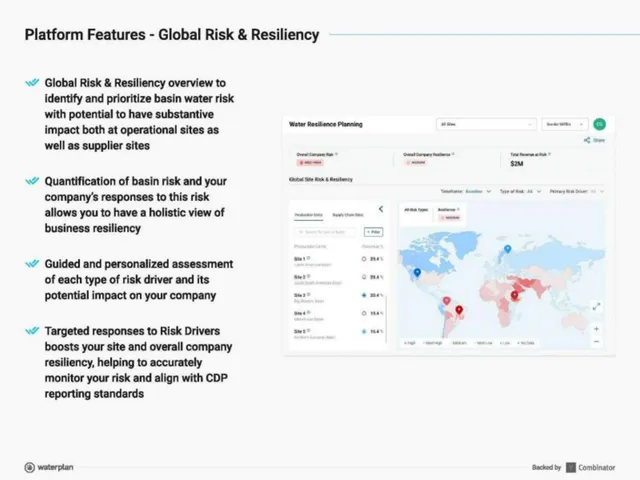640x480 pixels.
Task: Open the Primary Risk Driver dropdown
Action: click(x=576, y=191)
